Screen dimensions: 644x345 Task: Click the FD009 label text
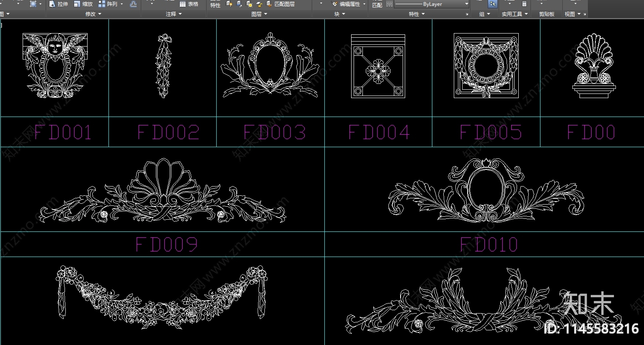point(166,244)
